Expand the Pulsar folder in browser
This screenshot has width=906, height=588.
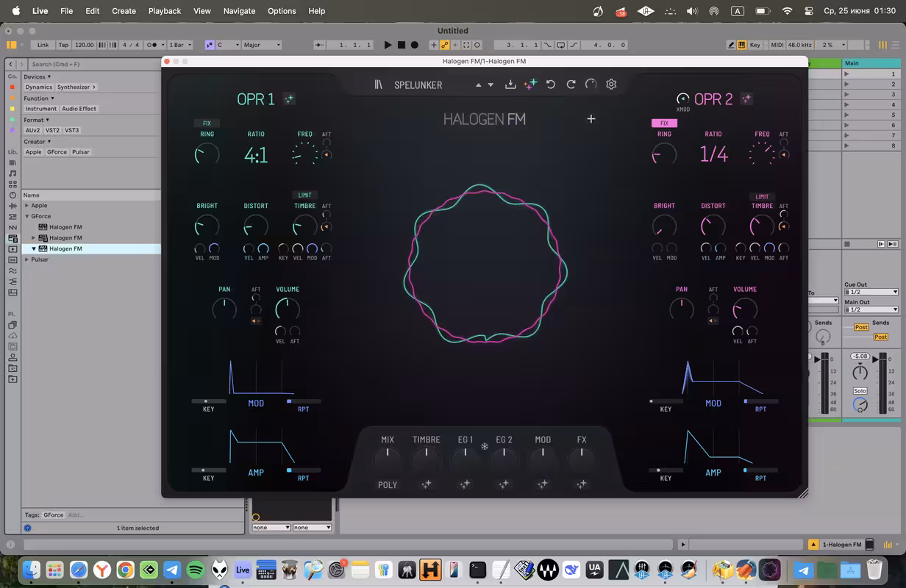pyautogui.click(x=27, y=259)
